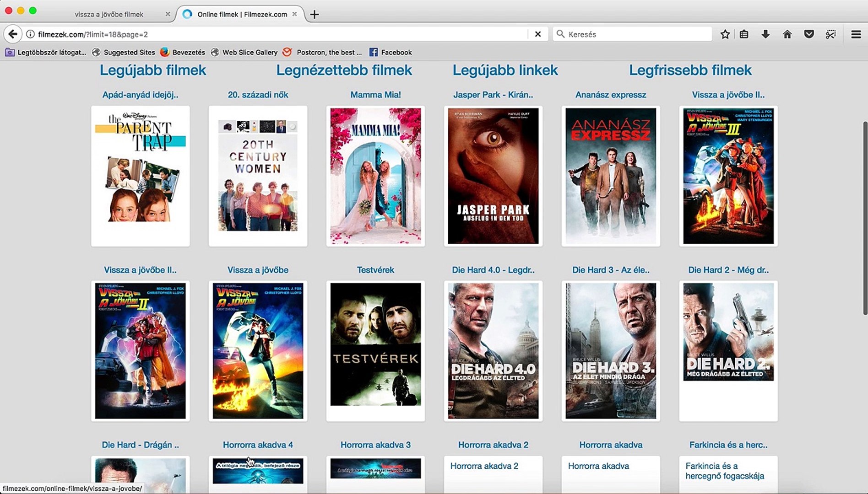Open the 'Vissza a jövőbe' first-film title link
Viewport: 868px width, 494px height.
point(258,270)
